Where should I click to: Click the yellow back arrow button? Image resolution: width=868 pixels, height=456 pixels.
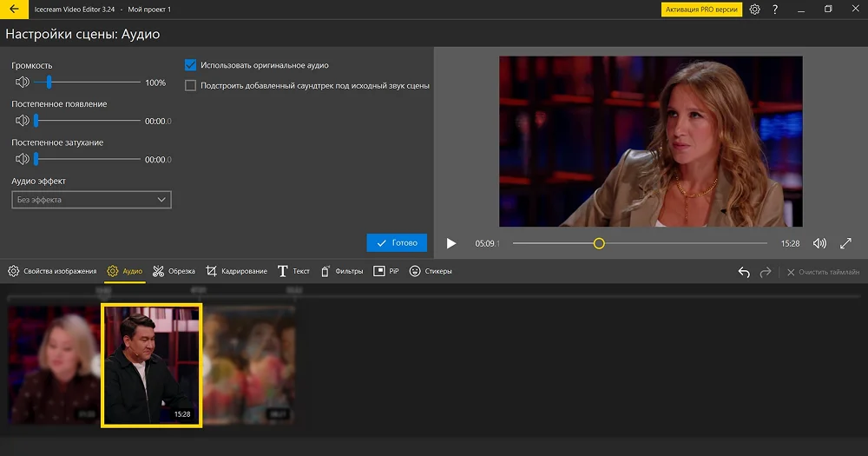coord(14,10)
